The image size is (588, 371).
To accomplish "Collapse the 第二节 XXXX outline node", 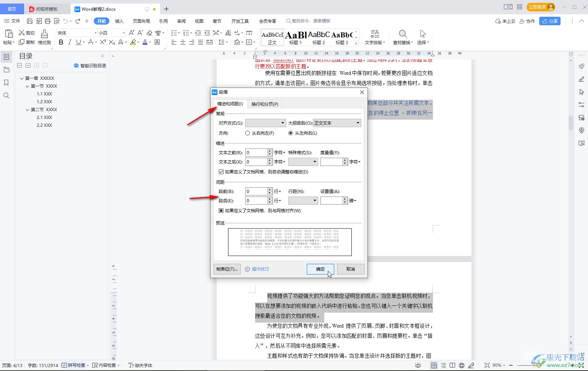I will [x=27, y=110].
